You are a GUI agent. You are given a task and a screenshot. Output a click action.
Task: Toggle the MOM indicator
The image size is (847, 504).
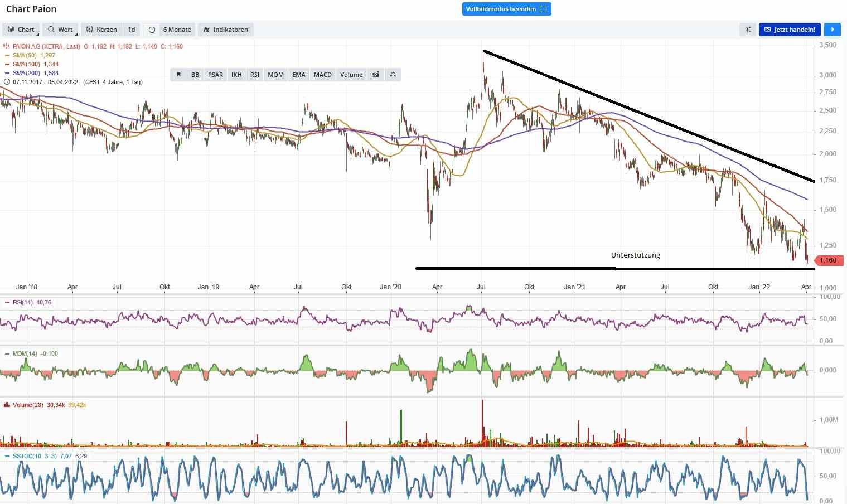point(276,75)
